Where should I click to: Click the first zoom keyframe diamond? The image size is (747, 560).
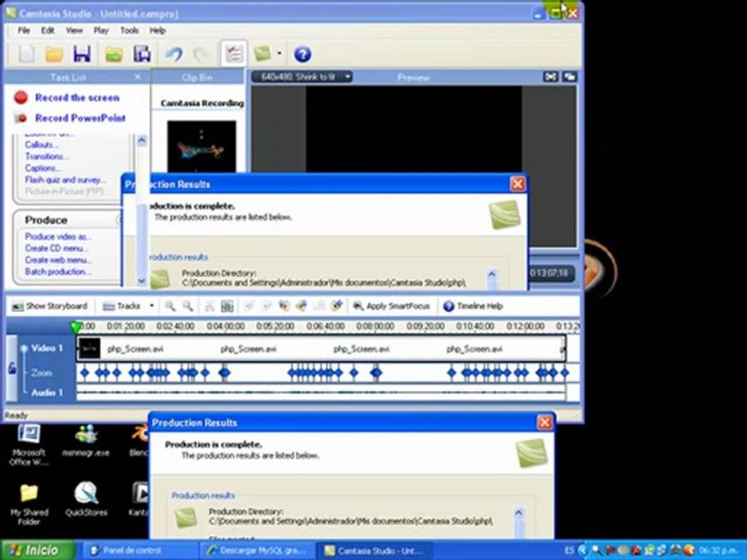tap(85, 373)
